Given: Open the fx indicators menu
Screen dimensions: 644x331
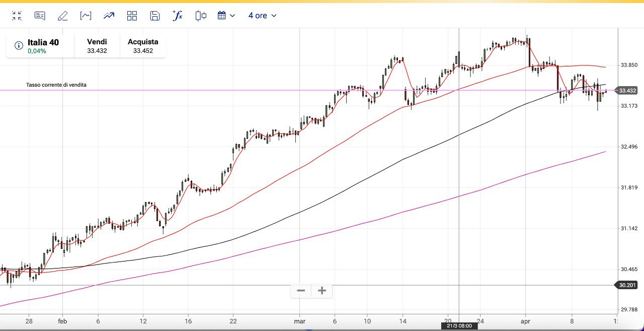Looking at the screenshot, I should tap(178, 16).
